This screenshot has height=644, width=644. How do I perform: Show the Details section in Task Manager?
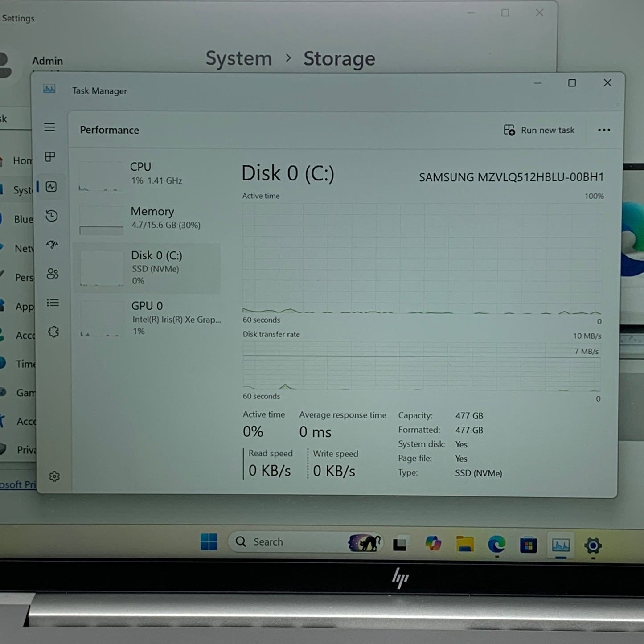tap(53, 303)
